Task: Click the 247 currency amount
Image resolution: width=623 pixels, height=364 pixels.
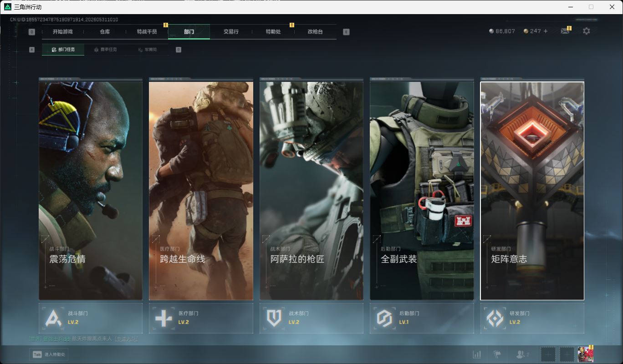Action: tap(536, 31)
